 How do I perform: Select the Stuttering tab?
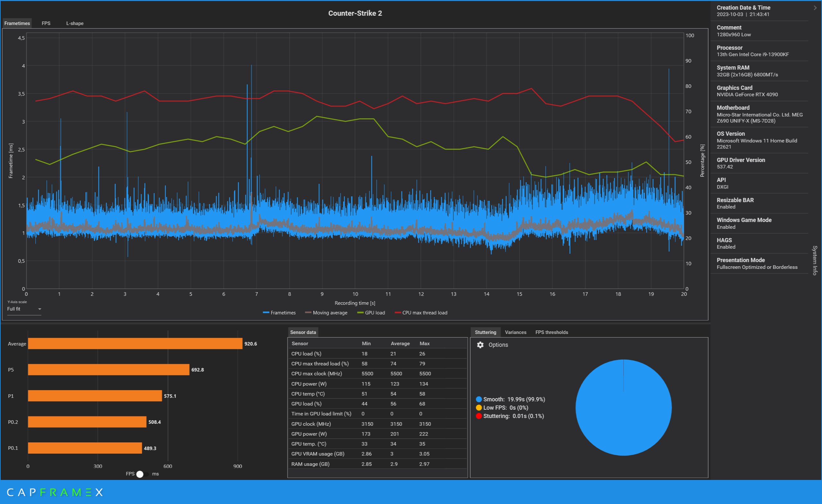(x=485, y=332)
